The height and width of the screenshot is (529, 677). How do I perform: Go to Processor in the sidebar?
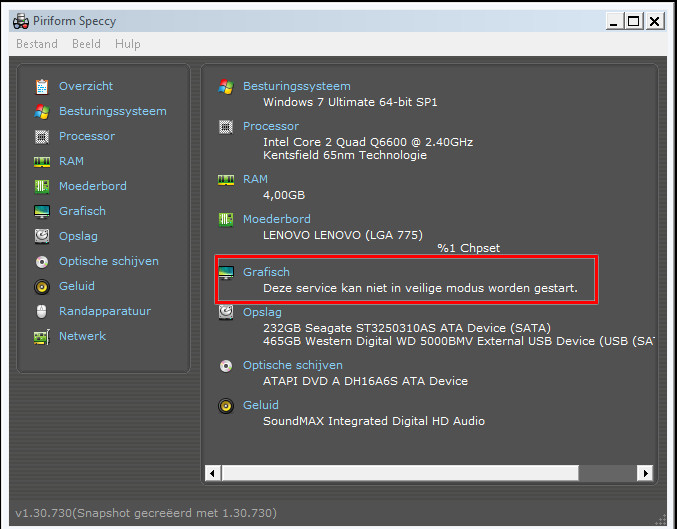[87, 136]
